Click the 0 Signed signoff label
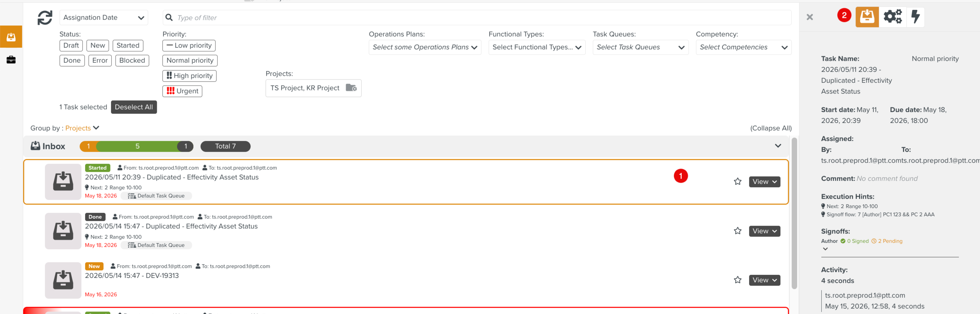This screenshot has height=314, width=980. 855,241
